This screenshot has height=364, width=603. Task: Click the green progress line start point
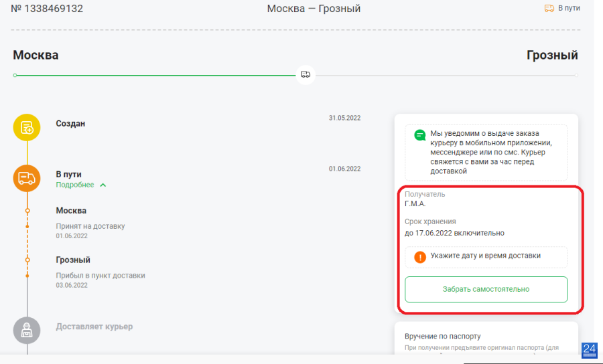click(15, 75)
